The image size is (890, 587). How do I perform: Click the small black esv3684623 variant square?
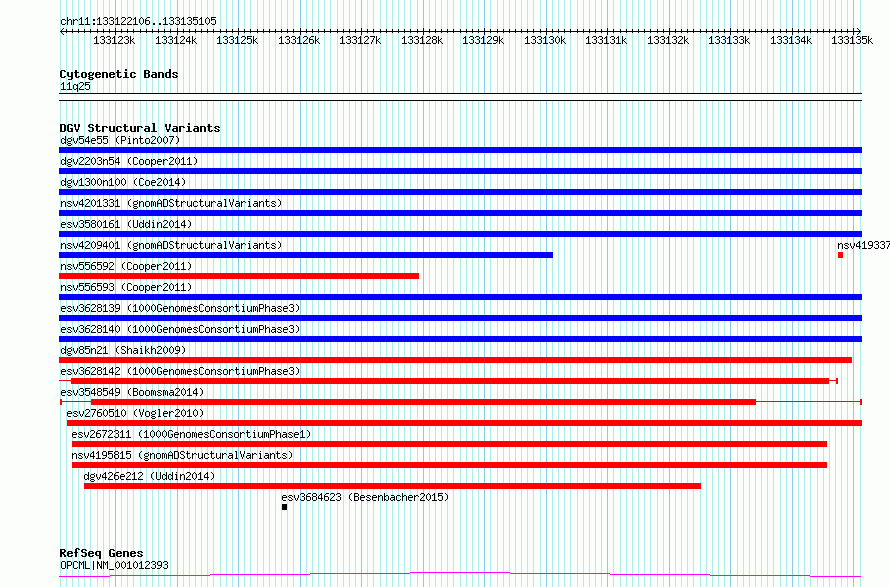284,507
